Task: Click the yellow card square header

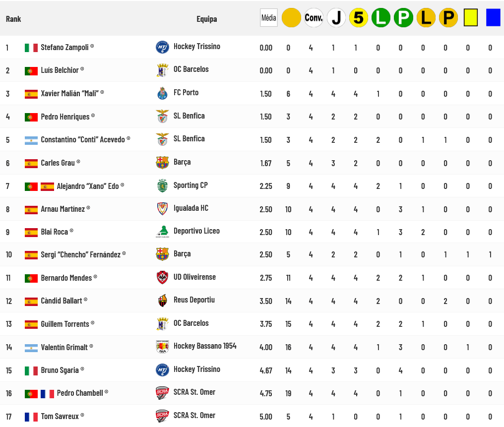Action: tap(470, 18)
